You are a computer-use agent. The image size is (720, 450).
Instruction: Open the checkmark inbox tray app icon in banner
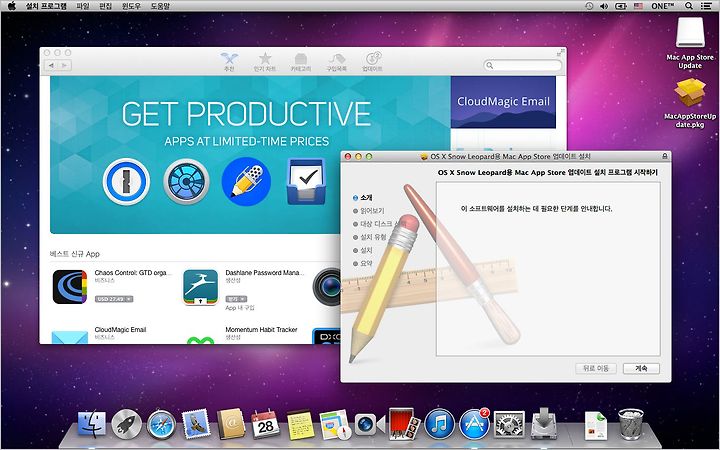306,181
